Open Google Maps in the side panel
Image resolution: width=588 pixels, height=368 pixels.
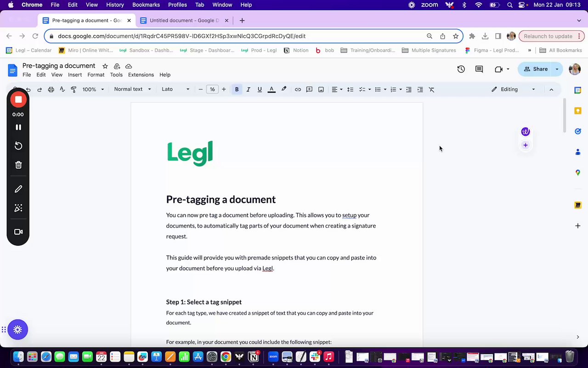pyautogui.click(x=578, y=172)
